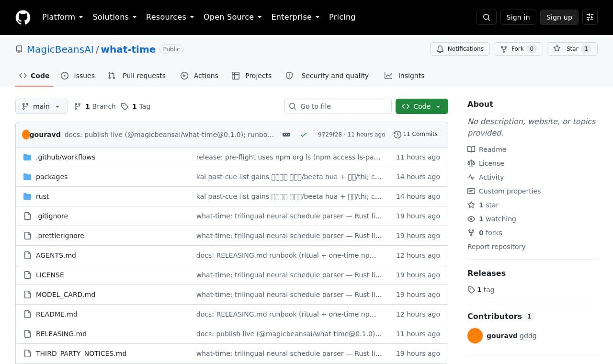The image size is (613, 364).
Task: Open the Projects tab
Action: [x=252, y=76]
